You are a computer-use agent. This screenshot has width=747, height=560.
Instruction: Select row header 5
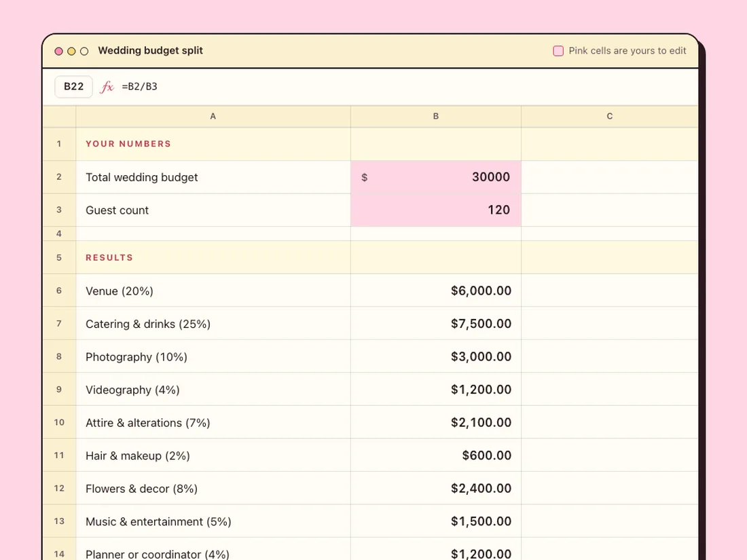pyautogui.click(x=59, y=258)
